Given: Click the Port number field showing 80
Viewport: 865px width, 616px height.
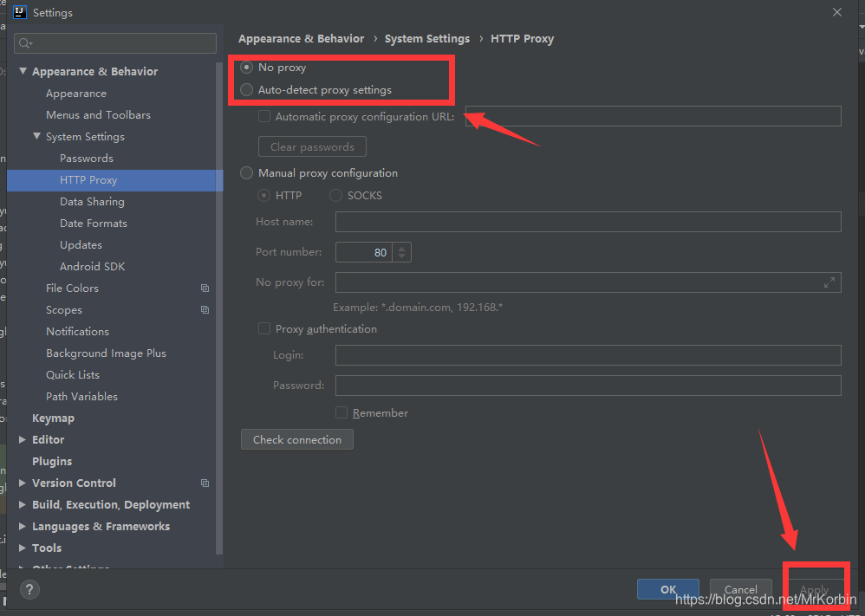Looking at the screenshot, I should coord(363,252).
